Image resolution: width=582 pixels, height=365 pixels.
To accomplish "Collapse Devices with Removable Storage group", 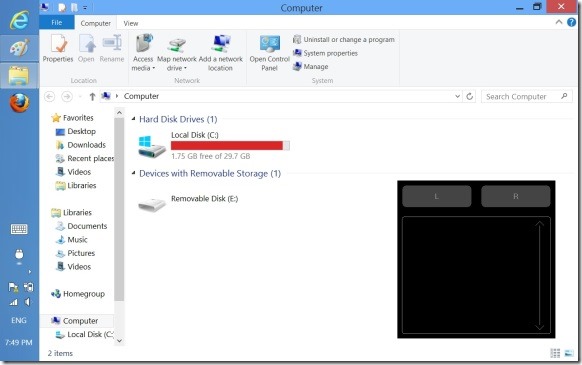I will pyautogui.click(x=133, y=173).
